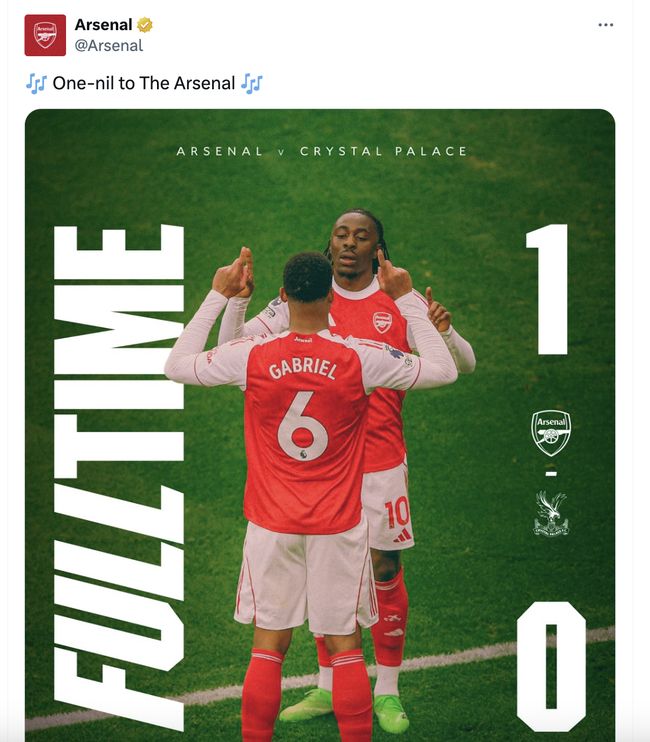Click the Arsenal crest in the image
Screen dimensions: 650x742
tap(550, 433)
